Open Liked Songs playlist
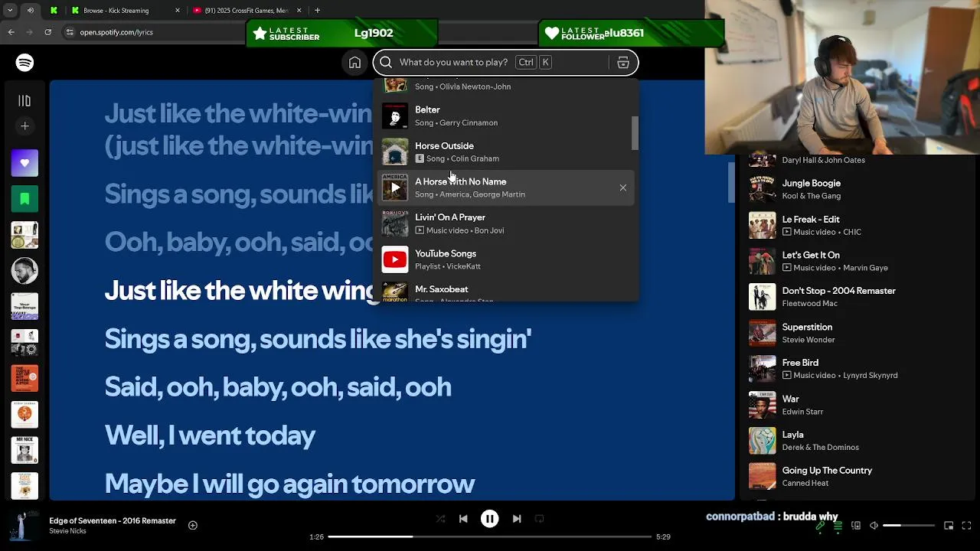The height and width of the screenshot is (551, 980). click(24, 163)
